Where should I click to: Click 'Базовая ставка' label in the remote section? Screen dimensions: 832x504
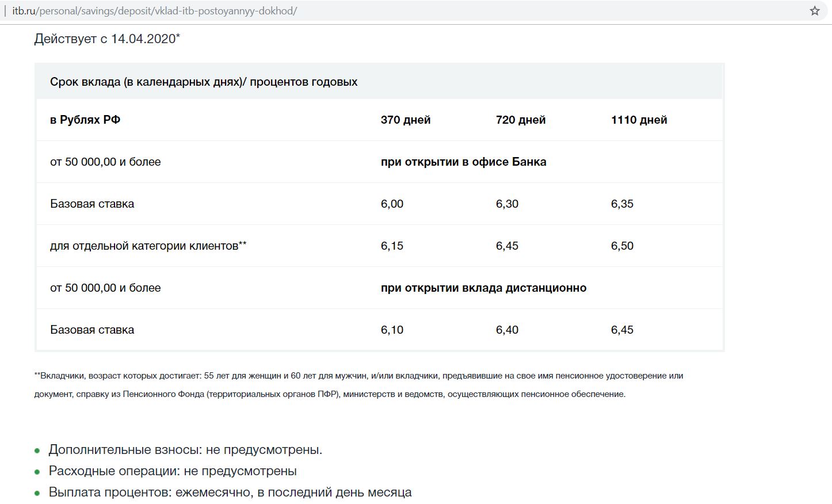point(92,330)
